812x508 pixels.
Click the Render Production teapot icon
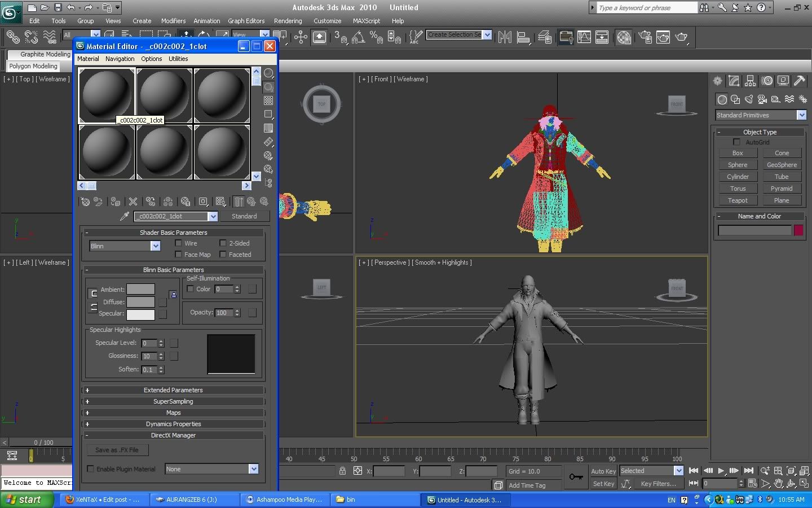coord(682,37)
